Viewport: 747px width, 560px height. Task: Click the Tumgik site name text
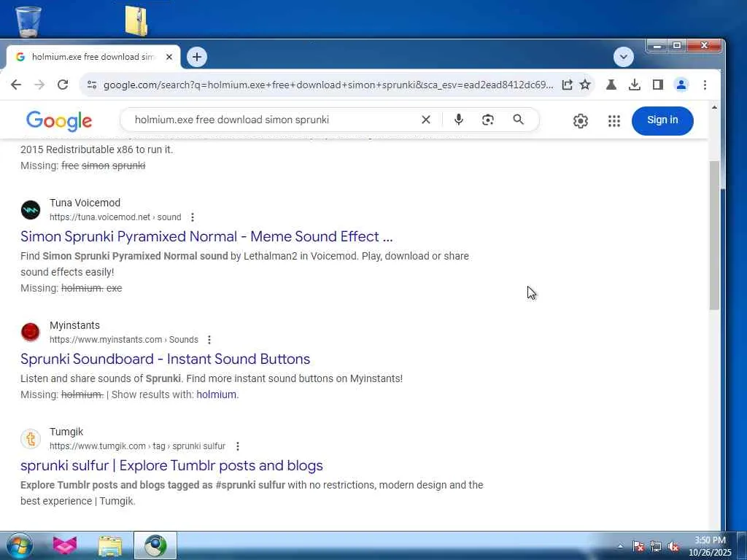click(x=66, y=432)
